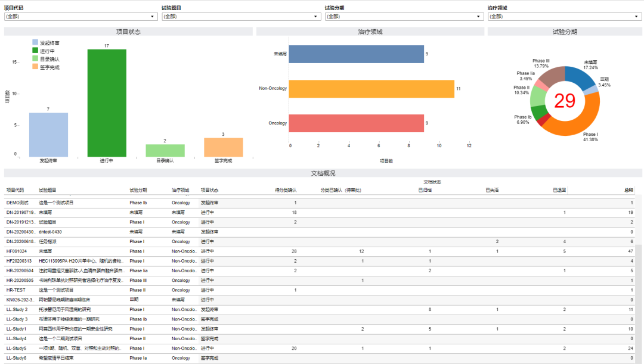Click the brown Phase III donut segment

(552, 75)
